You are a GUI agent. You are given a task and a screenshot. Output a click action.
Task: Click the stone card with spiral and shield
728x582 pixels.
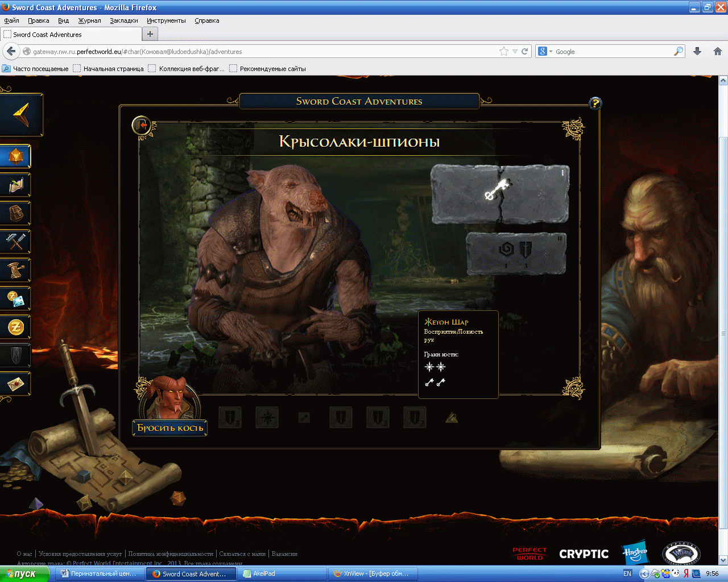click(516, 253)
